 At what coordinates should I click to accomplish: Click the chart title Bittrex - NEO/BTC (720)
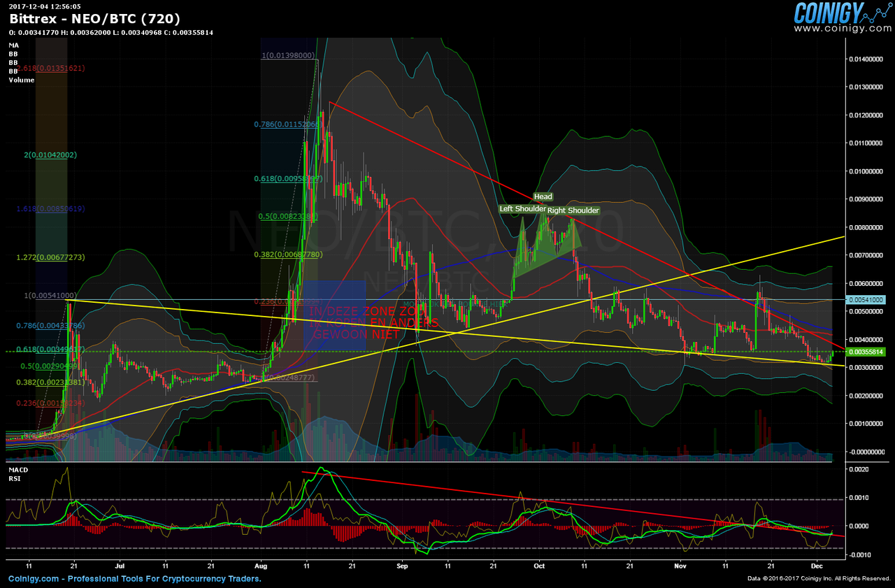click(x=94, y=19)
